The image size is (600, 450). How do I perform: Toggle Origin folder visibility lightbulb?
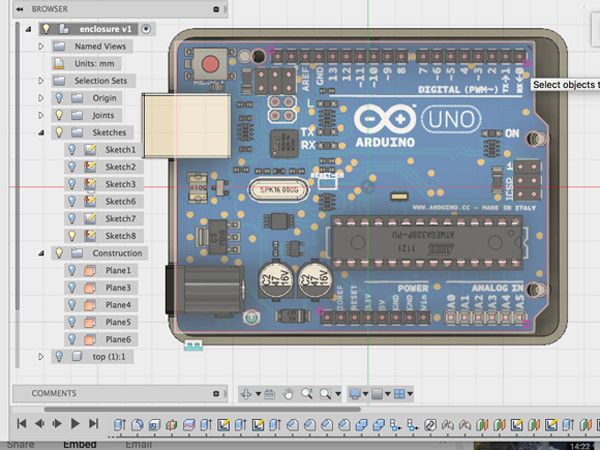(59, 98)
